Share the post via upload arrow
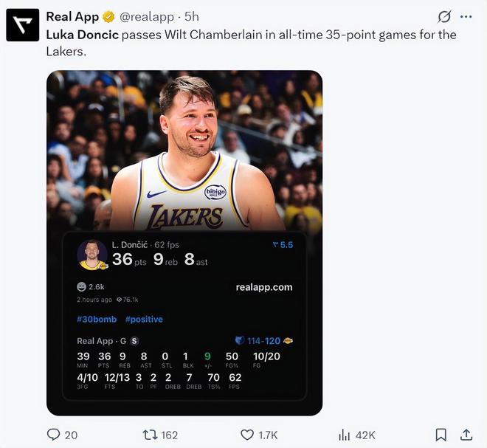 tap(466, 435)
